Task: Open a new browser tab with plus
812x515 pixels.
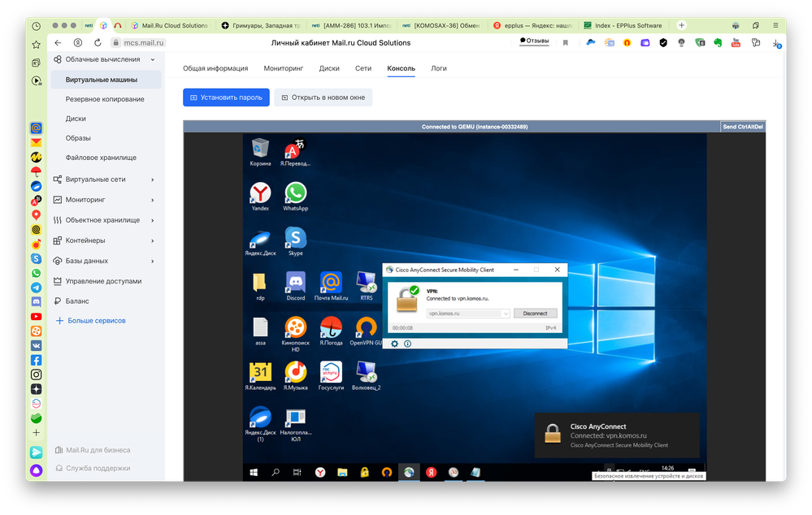Action: coord(681,25)
